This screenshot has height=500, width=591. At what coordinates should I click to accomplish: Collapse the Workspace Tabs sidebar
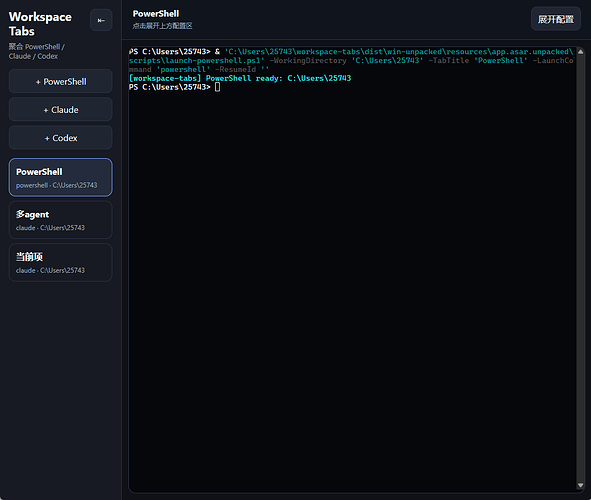pyautogui.click(x=101, y=20)
